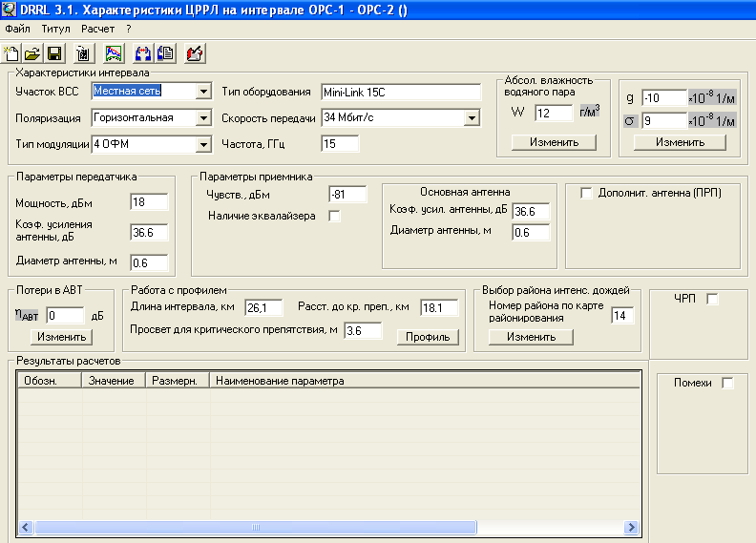The height and width of the screenshot is (543, 756).
Task: Click Изменить under water vapor humidity
Action: point(554,142)
